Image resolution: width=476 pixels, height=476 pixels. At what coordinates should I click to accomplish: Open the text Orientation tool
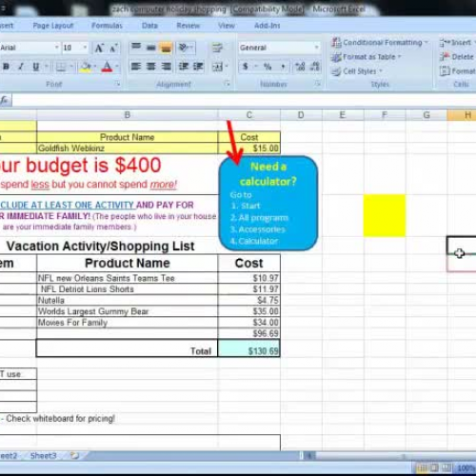[x=184, y=48]
